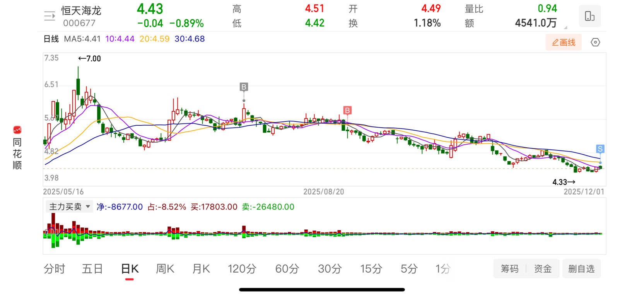Tap the MA 20:4.59 label

(x=154, y=39)
